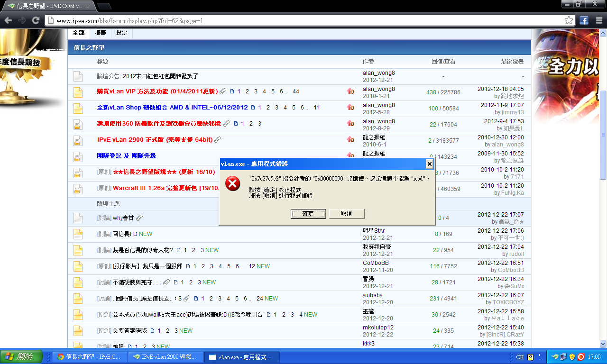Open the yellow security shield tray icon
Image resolution: width=607 pixels, height=364 pixels.
coord(572,357)
